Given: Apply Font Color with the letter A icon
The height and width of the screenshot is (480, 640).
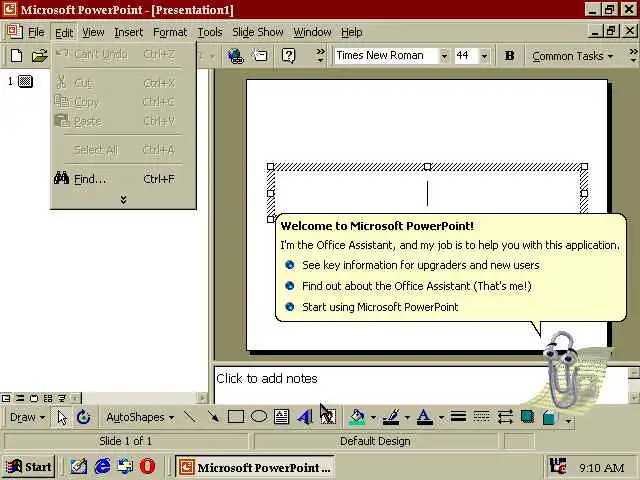Looking at the screenshot, I should click(424, 417).
